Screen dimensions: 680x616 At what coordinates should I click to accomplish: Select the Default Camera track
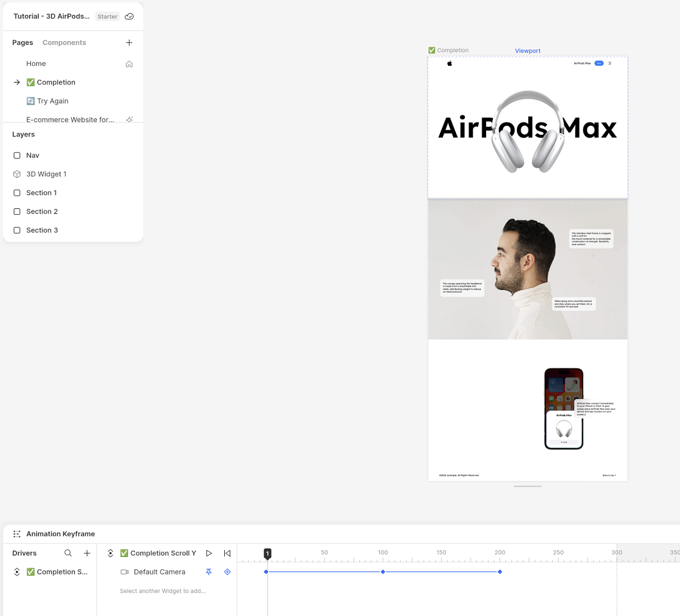point(159,572)
